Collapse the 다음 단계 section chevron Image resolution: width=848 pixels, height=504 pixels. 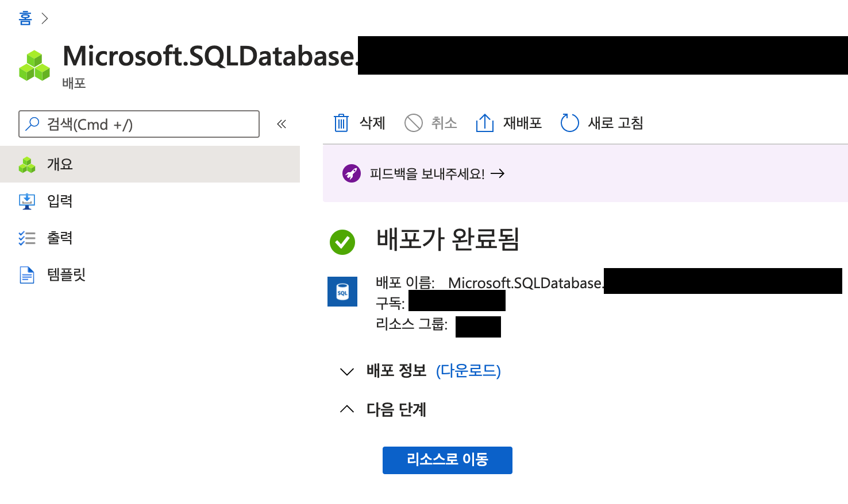coord(347,409)
